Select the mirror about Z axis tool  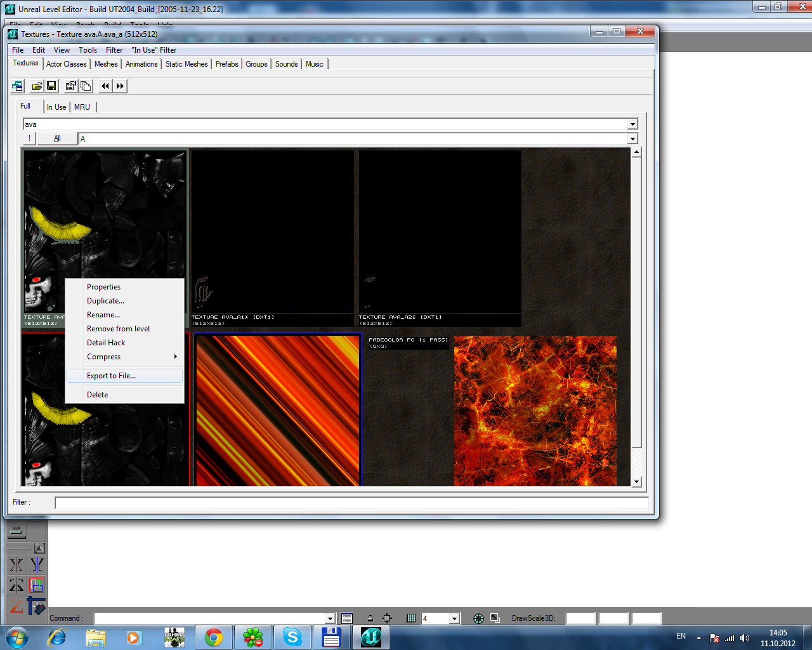[16, 585]
